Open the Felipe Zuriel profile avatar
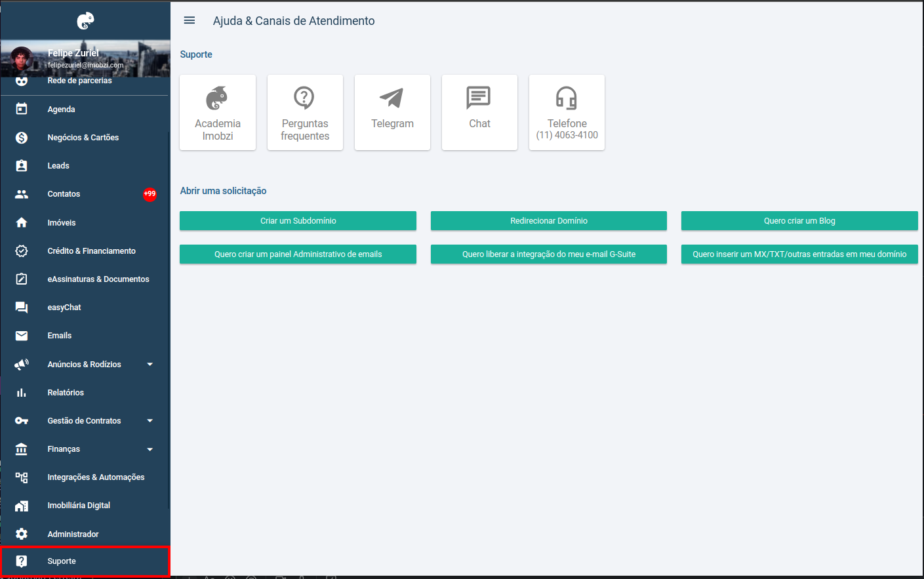 pyautogui.click(x=22, y=59)
